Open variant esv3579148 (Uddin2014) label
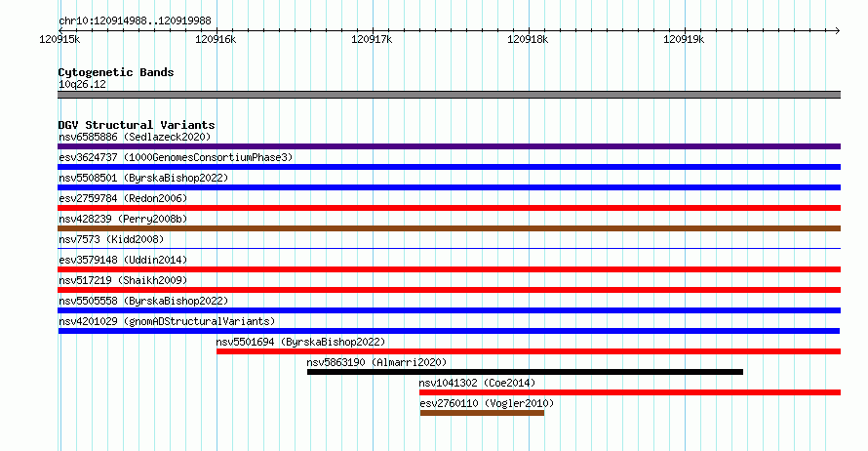Screen dimensions: 868x451 (x=123, y=260)
